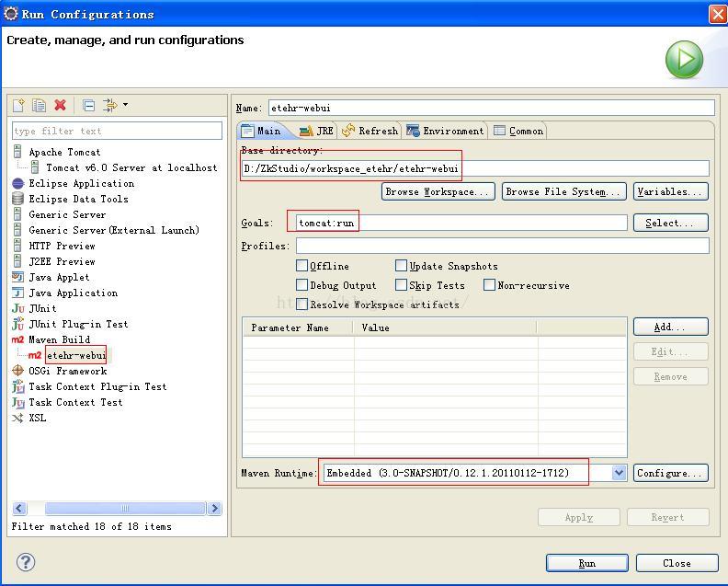Select the etehr-webui Maven configuration
The image size is (728, 586).
pos(76,355)
